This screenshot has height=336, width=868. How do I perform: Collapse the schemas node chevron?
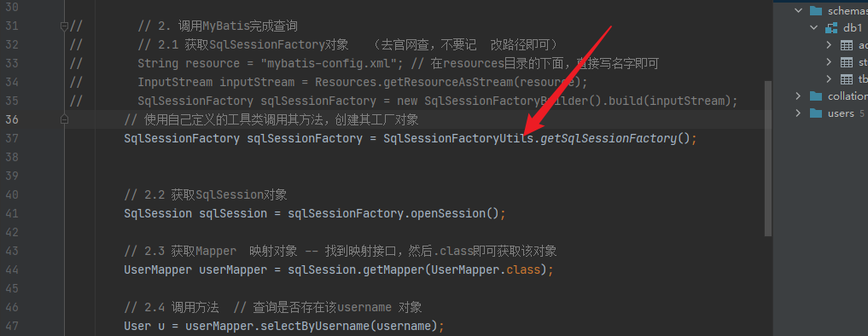click(798, 10)
